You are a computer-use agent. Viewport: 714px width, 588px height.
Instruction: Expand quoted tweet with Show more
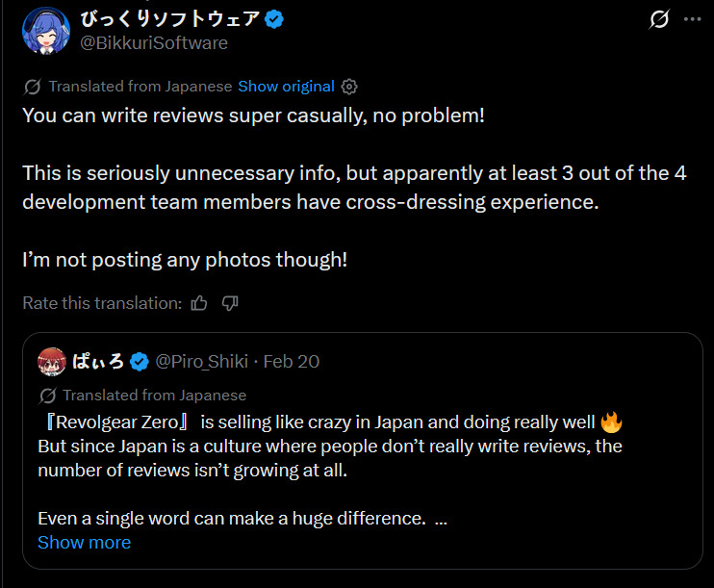(x=84, y=542)
